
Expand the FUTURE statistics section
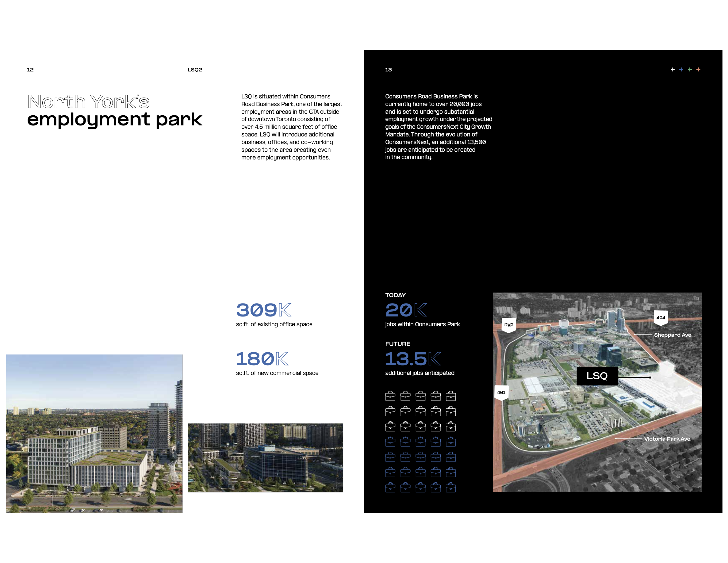point(397,344)
